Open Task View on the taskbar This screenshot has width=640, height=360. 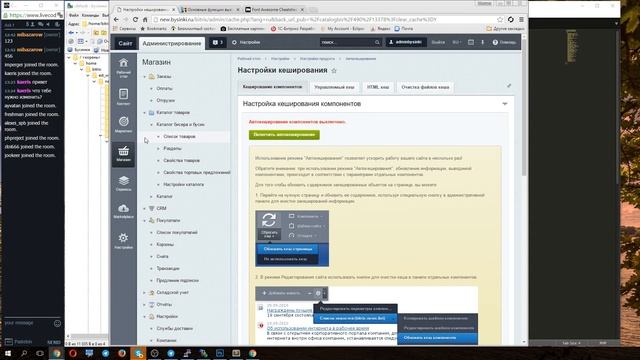tap(40, 353)
